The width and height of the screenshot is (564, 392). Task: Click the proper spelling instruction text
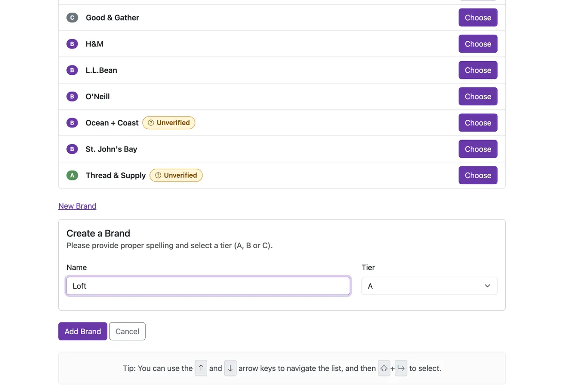170,245
